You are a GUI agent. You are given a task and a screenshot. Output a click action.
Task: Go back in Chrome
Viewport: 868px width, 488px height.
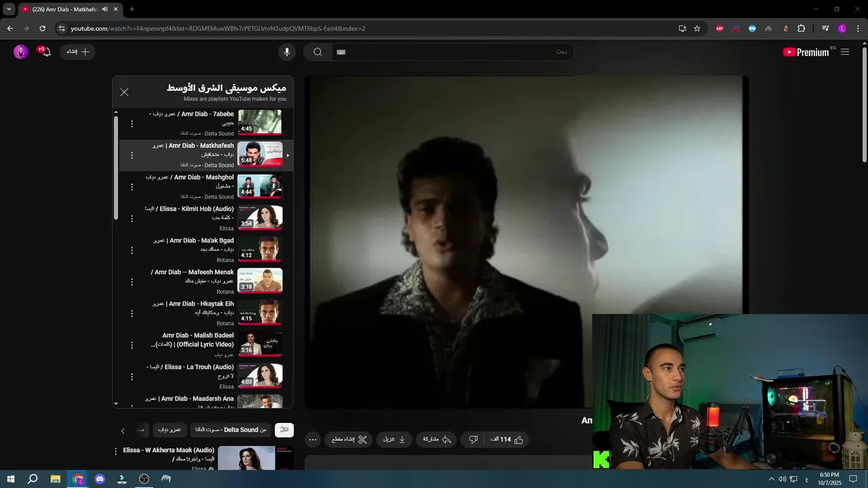pos(9,28)
